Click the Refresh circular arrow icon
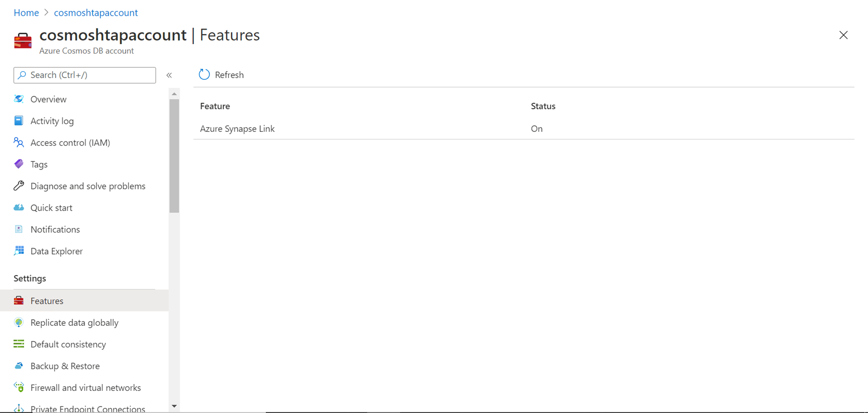 (x=204, y=75)
